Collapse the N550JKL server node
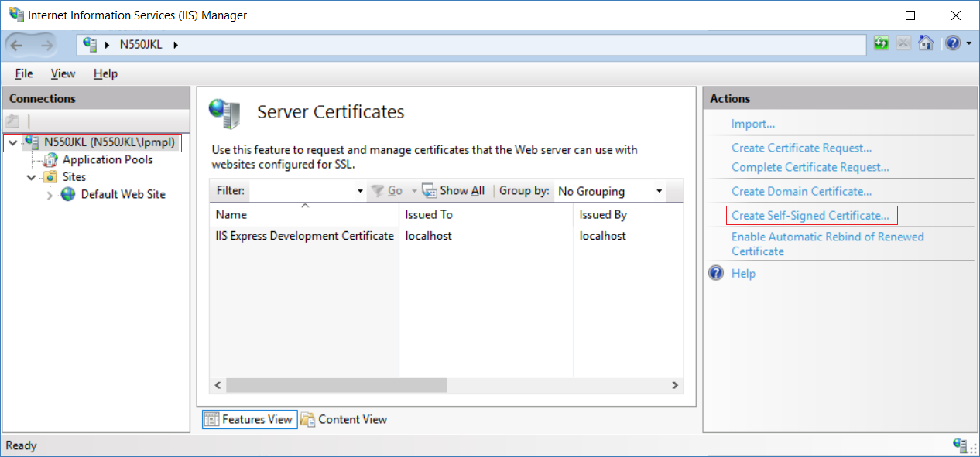980x457 pixels. point(12,142)
